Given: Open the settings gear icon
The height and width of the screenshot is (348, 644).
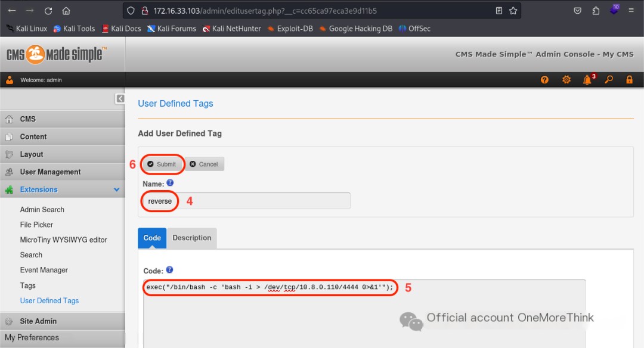Looking at the screenshot, I should point(566,80).
